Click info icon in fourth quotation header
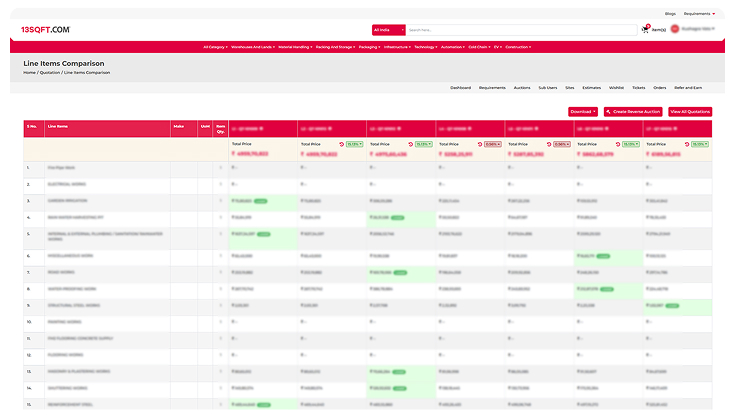The width and height of the screenshot is (740, 415). pyautogui.click(x=468, y=129)
